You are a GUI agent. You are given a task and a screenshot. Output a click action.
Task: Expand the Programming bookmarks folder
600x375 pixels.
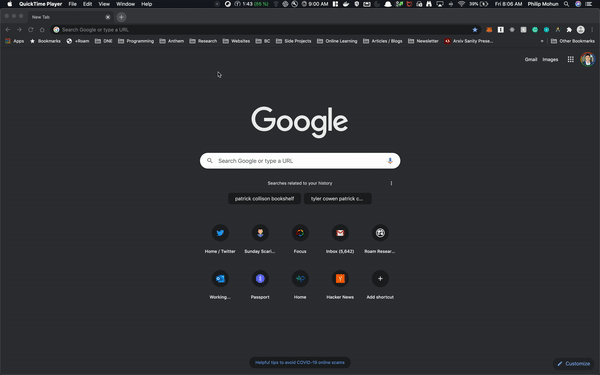[136, 41]
